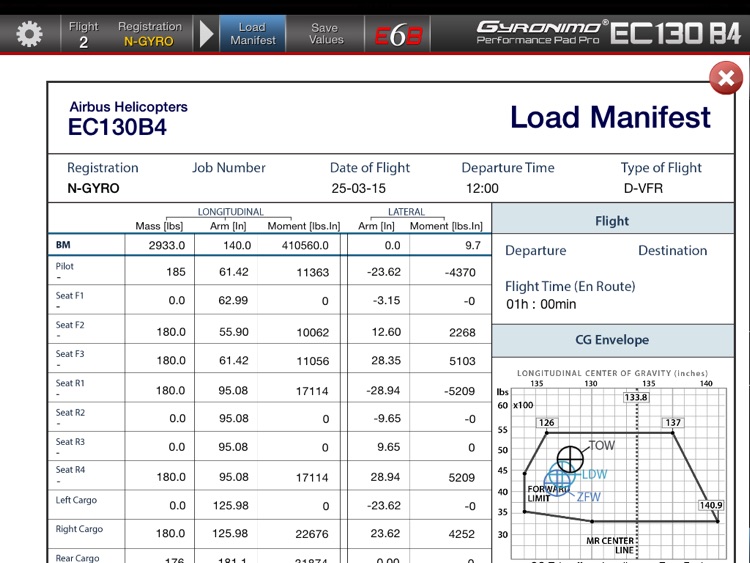Switch to the Load Manifest tab
The height and width of the screenshot is (563, 750).
click(253, 33)
